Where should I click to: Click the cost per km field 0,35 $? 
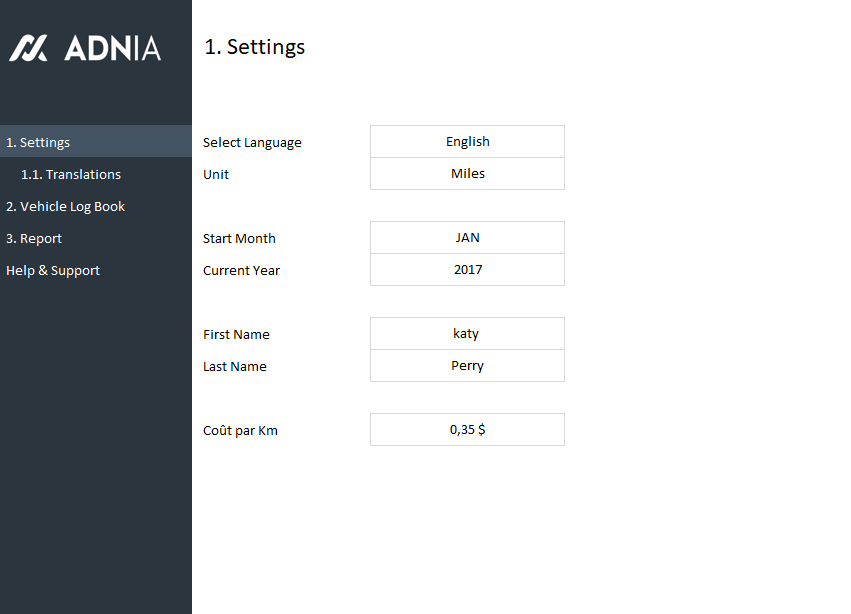coord(467,430)
